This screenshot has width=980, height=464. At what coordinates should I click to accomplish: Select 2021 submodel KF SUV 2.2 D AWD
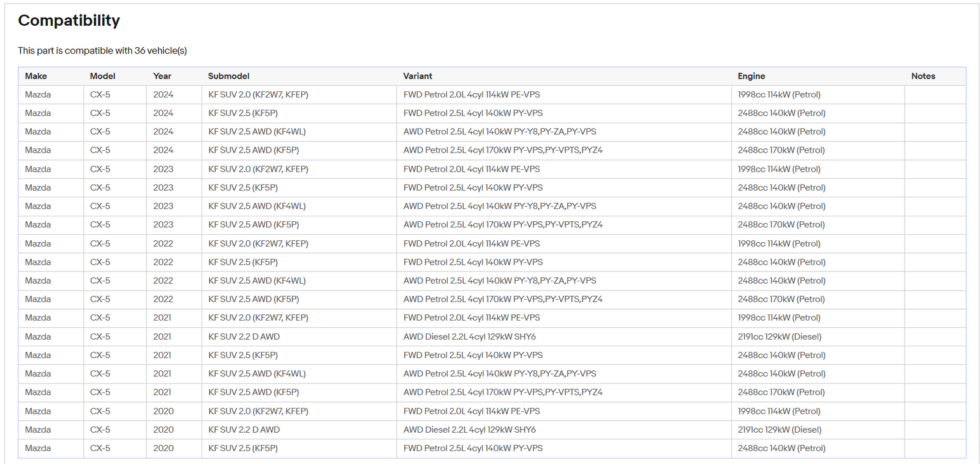244,337
